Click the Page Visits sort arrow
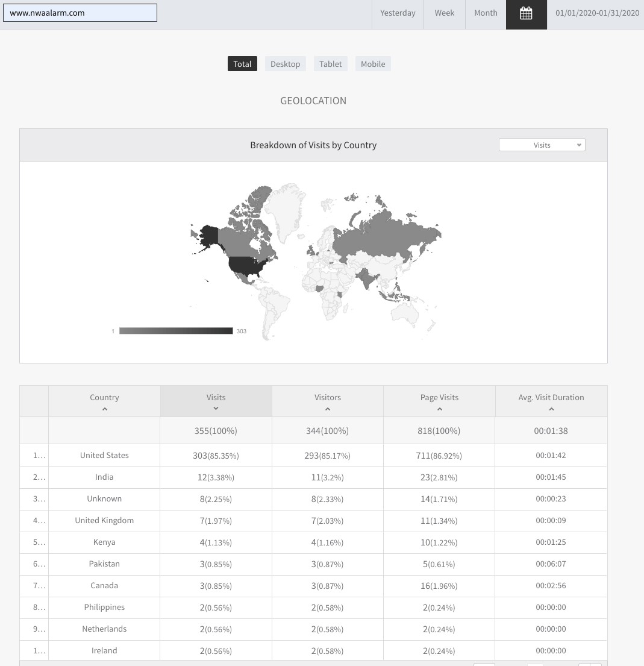This screenshot has width=644, height=666. click(x=439, y=409)
